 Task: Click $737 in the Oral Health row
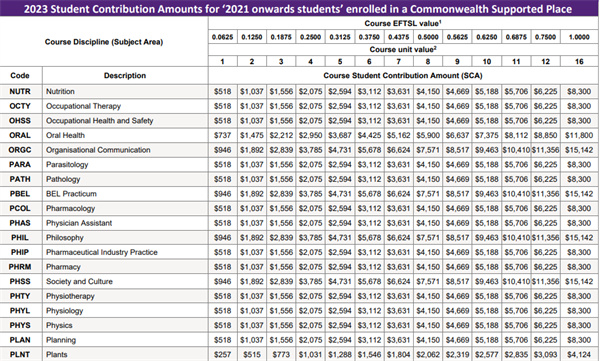[x=222, y=135]
